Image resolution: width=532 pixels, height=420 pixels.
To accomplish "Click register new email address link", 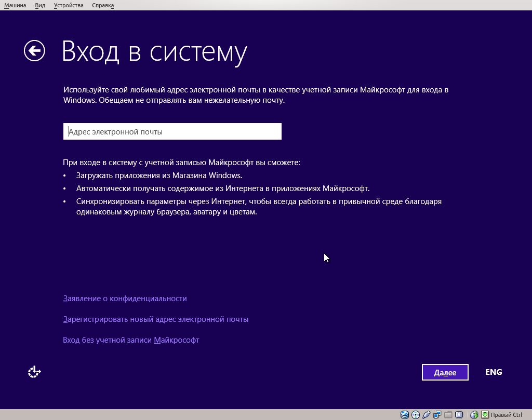I will pos(155,319).
